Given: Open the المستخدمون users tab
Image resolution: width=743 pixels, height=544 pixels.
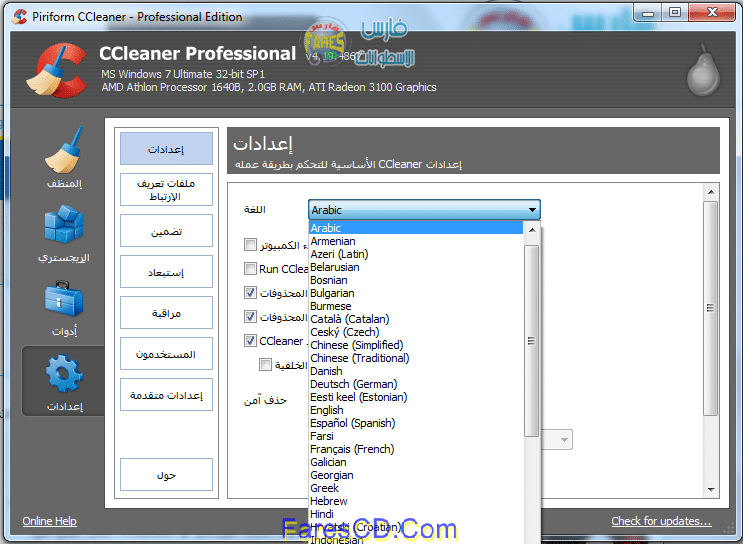Looking at the screenshot, I should click(x=166, y=354).
